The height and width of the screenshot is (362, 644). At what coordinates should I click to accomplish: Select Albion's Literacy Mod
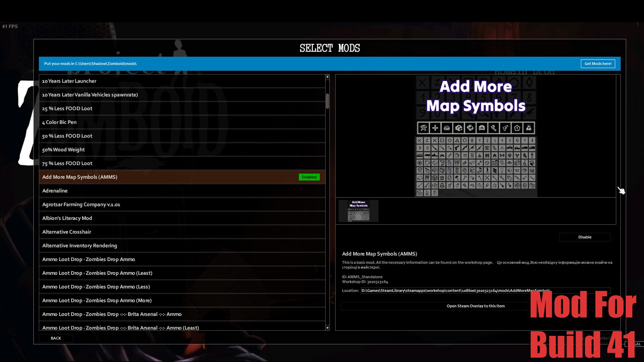click(182, 218)
